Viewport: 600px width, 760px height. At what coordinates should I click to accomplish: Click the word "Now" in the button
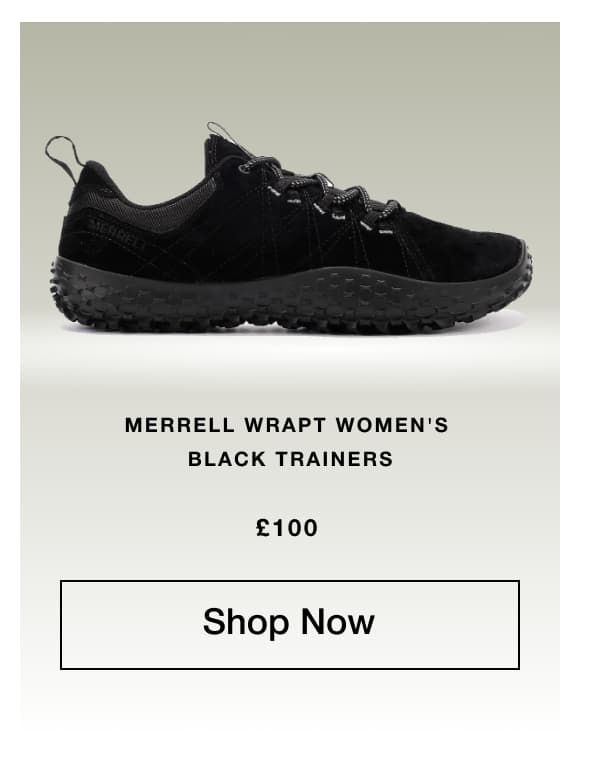click(x=338, y=621)
